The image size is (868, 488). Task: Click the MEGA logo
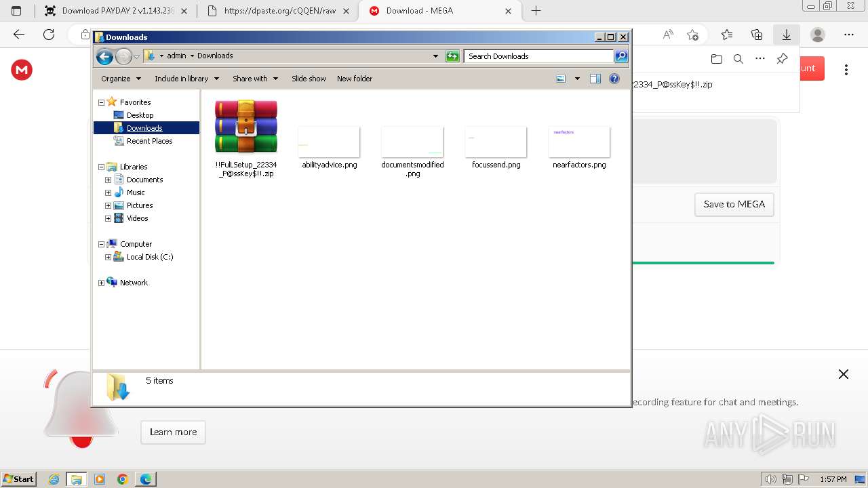click(x=22, y=69)
